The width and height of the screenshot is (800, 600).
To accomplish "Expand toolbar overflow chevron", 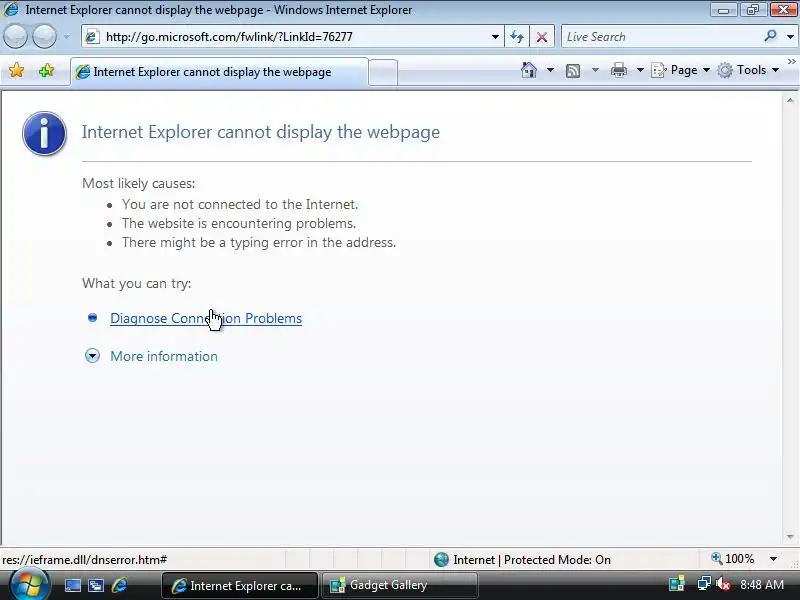I will click(791, 62).
